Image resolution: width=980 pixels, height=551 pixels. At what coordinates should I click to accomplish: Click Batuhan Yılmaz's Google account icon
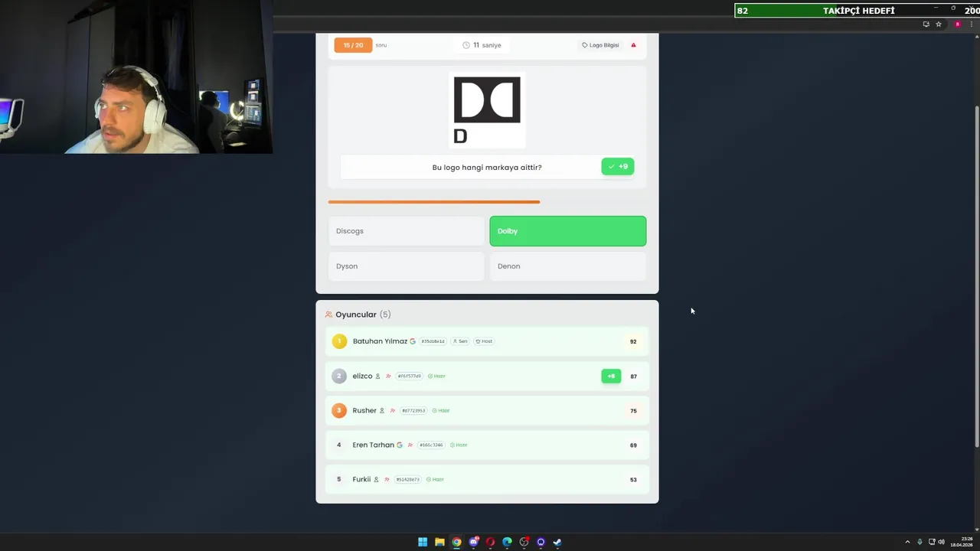tap(413, 341)
